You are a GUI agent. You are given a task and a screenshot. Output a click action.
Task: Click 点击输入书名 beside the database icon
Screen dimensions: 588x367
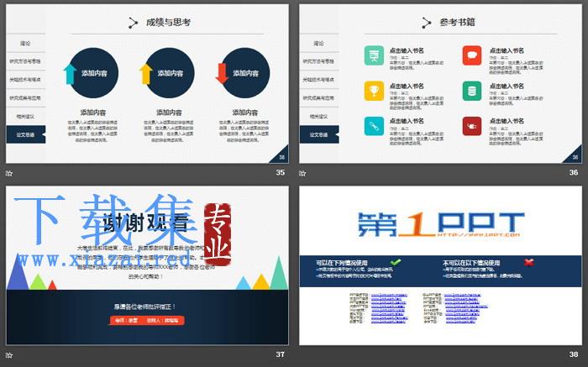click(507, 86)
